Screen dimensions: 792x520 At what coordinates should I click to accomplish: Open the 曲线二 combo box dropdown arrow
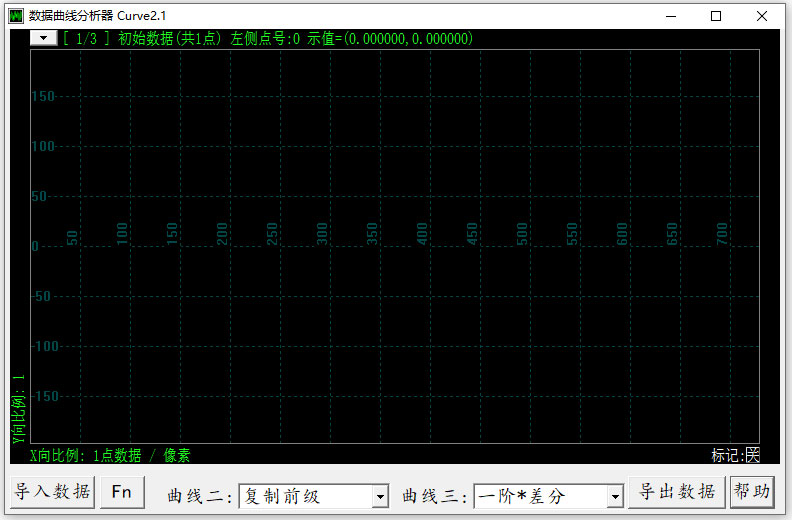click(x=380, y=497)
